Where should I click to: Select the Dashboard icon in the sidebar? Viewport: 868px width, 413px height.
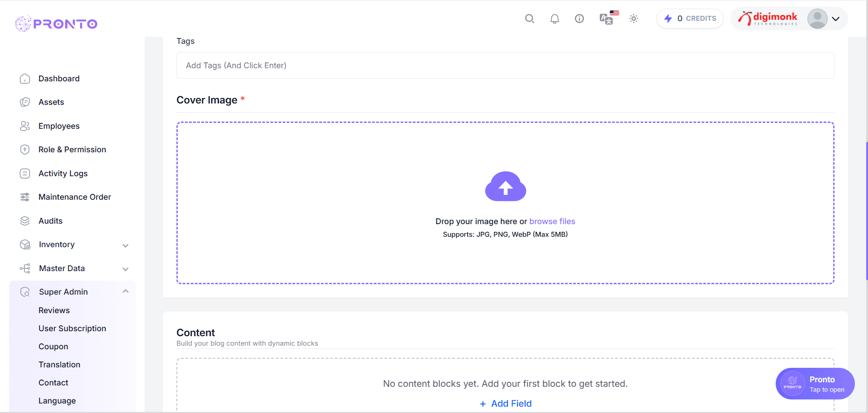point(25,78)
